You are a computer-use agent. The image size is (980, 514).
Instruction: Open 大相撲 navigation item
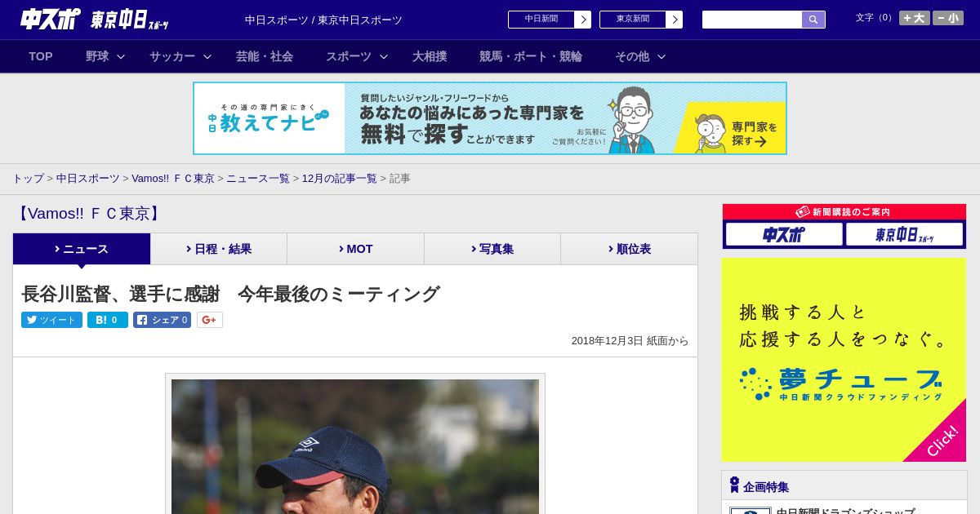coord(430,56)
